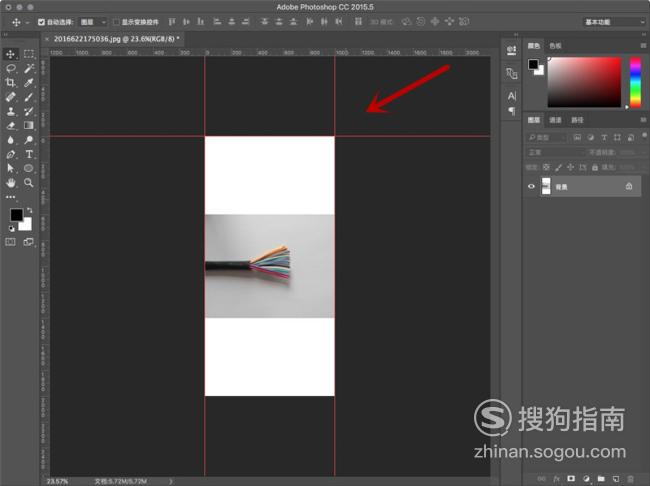Select the Ellipse shape tool
Screen dimensions: 650x486
point(29,168)
